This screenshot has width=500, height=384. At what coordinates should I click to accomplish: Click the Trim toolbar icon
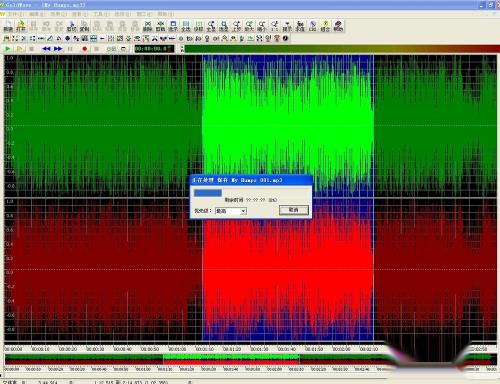click(x=160, y=26)
